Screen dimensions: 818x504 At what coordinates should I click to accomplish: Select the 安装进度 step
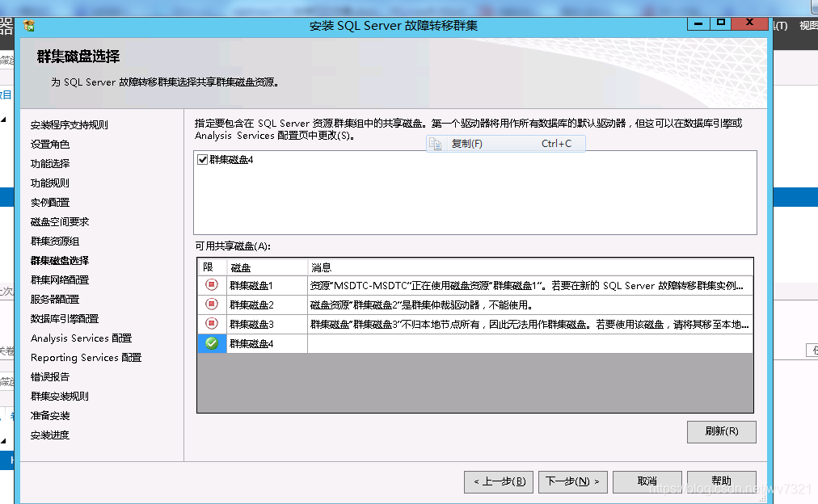click(49, 435)
